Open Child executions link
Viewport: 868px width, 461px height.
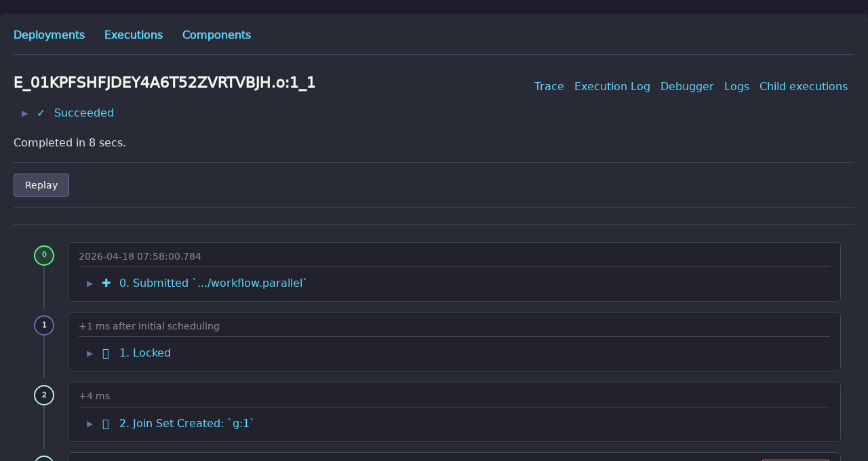pos(804,87)
